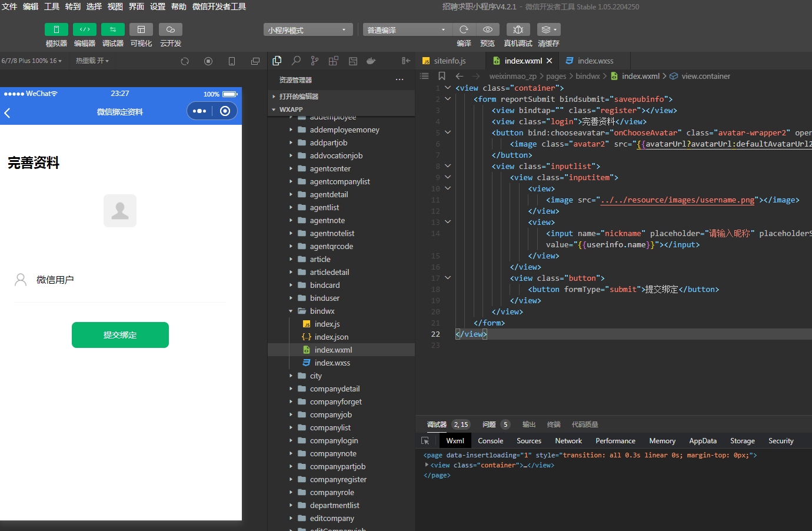812x531 pixels.
Task: Open the cloud development button
Action: [x=171, y=29]
